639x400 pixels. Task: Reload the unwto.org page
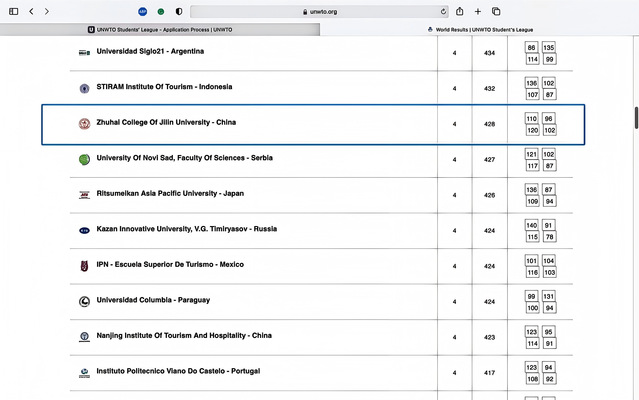443,11
